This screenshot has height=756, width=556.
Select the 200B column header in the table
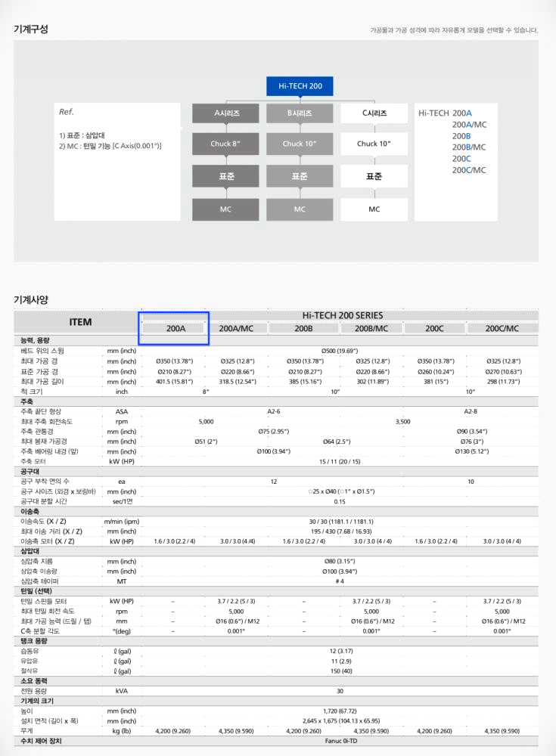(303, 328)
